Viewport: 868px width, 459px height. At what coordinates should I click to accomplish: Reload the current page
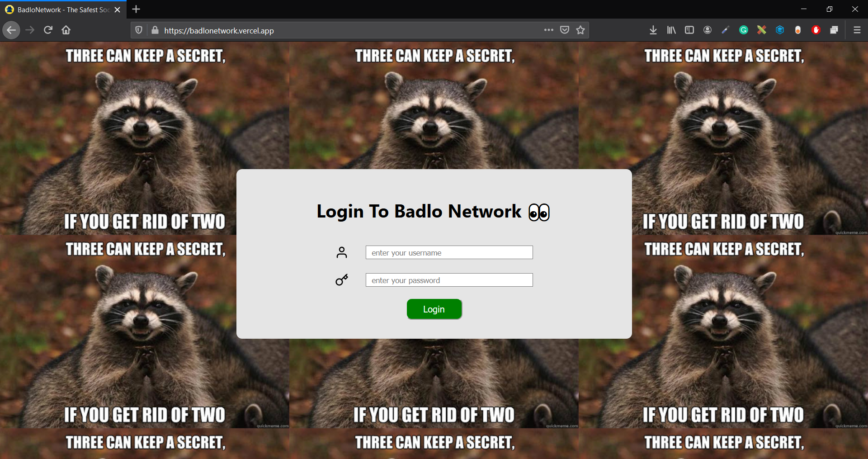pyautogui.click(x=48, y=30)
